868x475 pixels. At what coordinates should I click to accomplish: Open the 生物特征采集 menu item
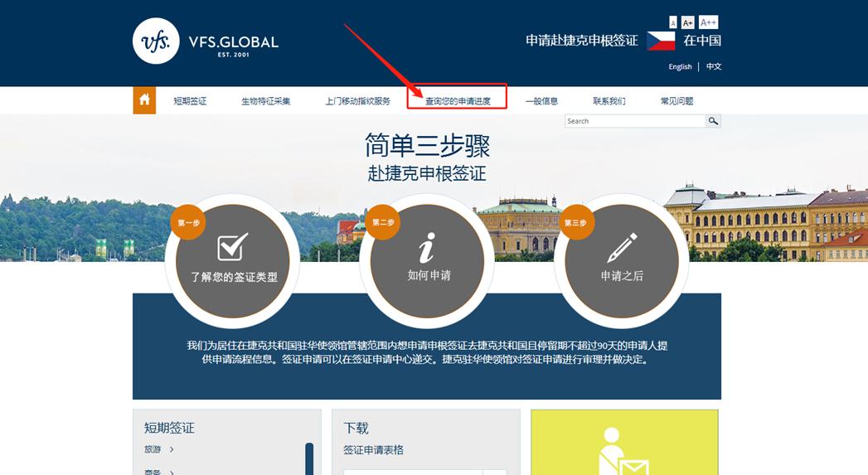(265, 101)
